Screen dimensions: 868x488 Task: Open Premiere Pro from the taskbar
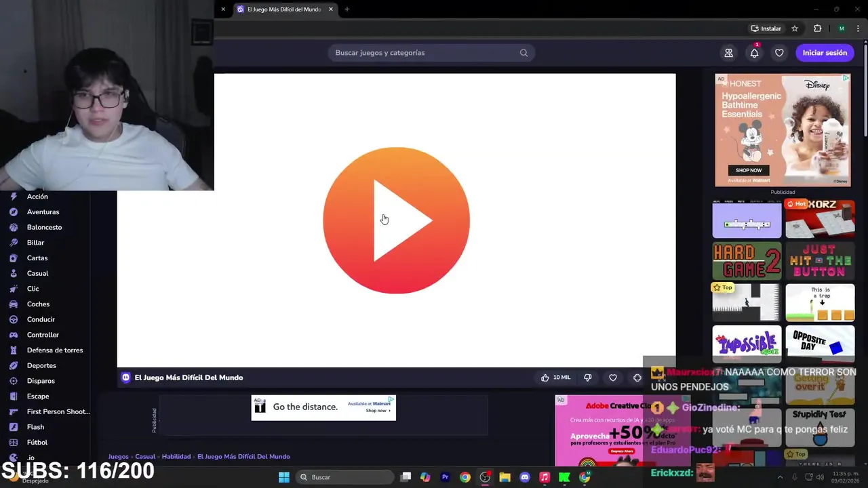click(445, 477)
